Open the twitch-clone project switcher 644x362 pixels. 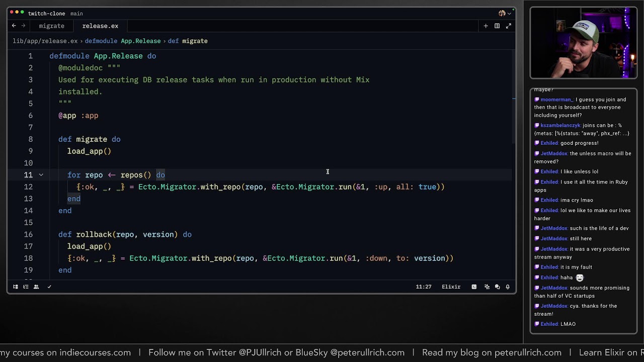[x=46, y=14]
